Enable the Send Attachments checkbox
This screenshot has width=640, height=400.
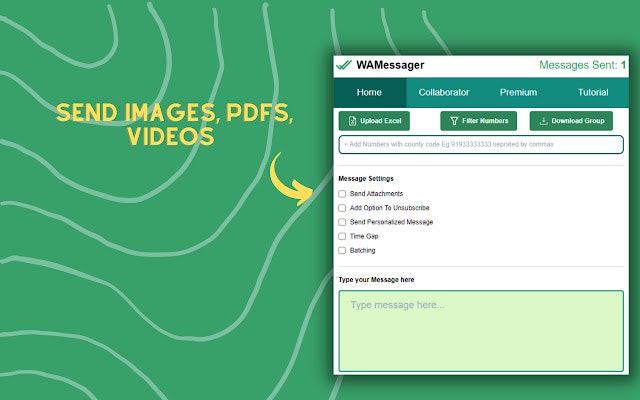coord(342,194)
